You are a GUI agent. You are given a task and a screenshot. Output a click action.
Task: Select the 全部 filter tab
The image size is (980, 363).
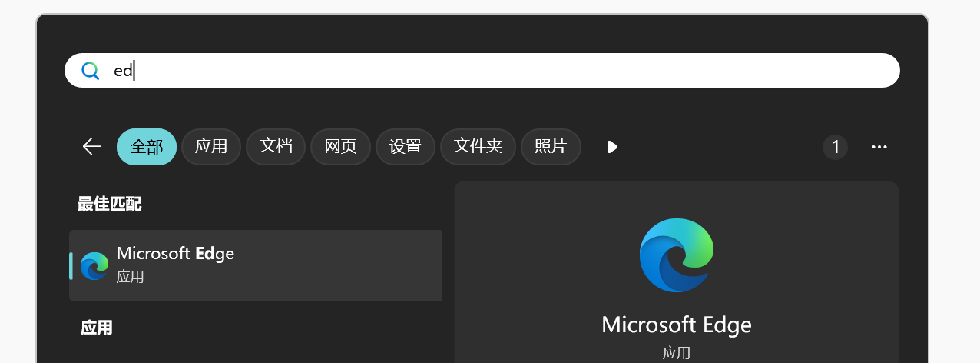click(147, 146)
